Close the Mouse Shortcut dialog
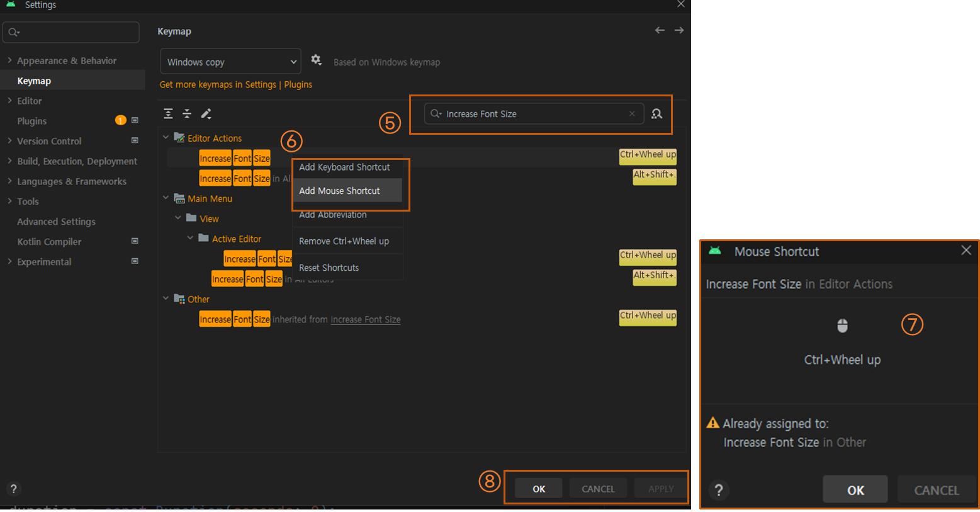The width and height of the screenshot is (980, 512). click(966, 250)
